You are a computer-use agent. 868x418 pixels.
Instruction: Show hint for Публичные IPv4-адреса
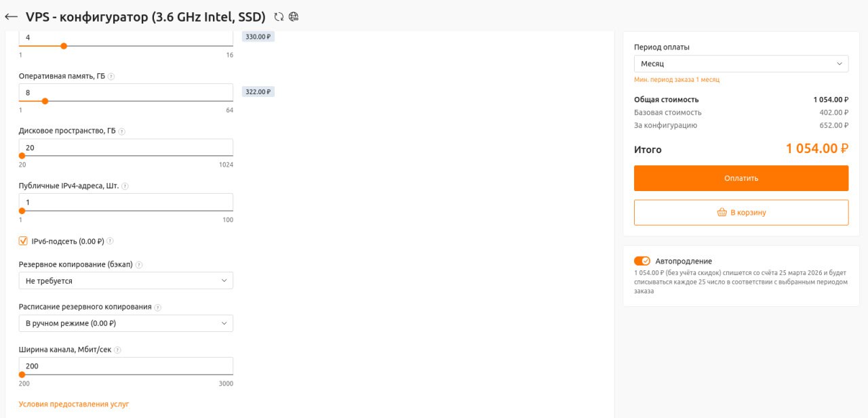pos(125,186)
